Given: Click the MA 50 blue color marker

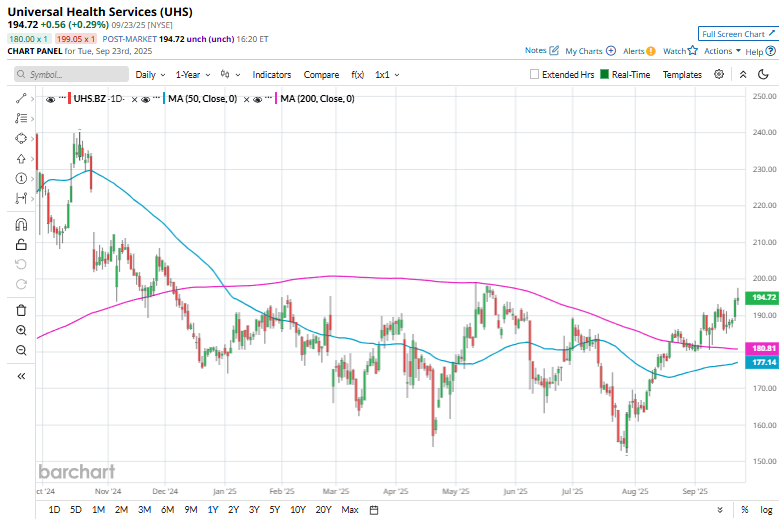Looking at the screenshot, I should pyautogui.click(x=164, y=98).
